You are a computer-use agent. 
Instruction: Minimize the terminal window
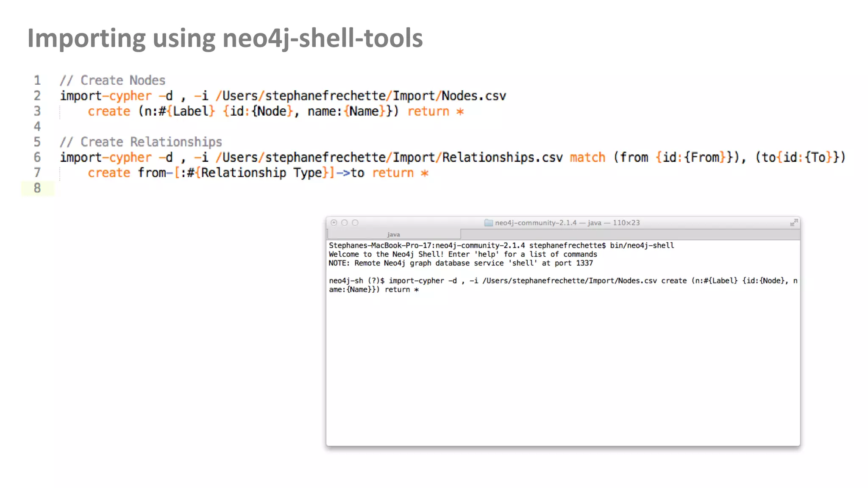coord(345,223)
